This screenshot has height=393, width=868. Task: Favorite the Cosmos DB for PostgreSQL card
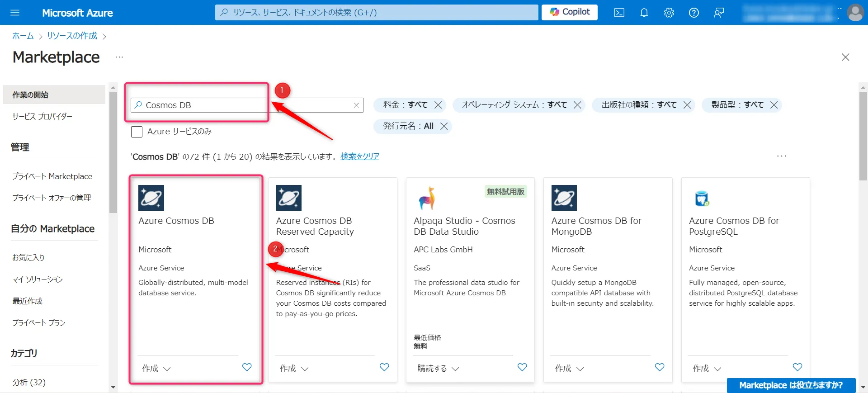coord(797,367)
